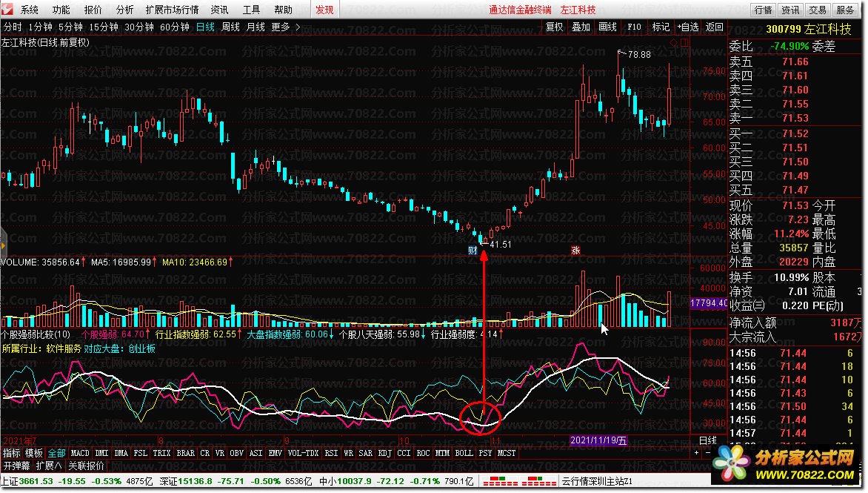Image resolution: width=868 pixels, height=493 pixels.
Task: Click the 叠加 toolbar button
Action: click(x=581, y=27)
